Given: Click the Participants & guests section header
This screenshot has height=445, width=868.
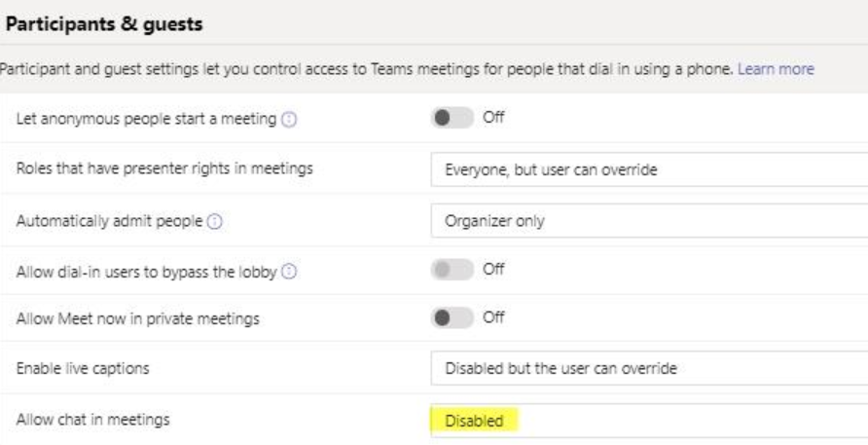Looking at the screenshot, I should click(x=105, y=24).
